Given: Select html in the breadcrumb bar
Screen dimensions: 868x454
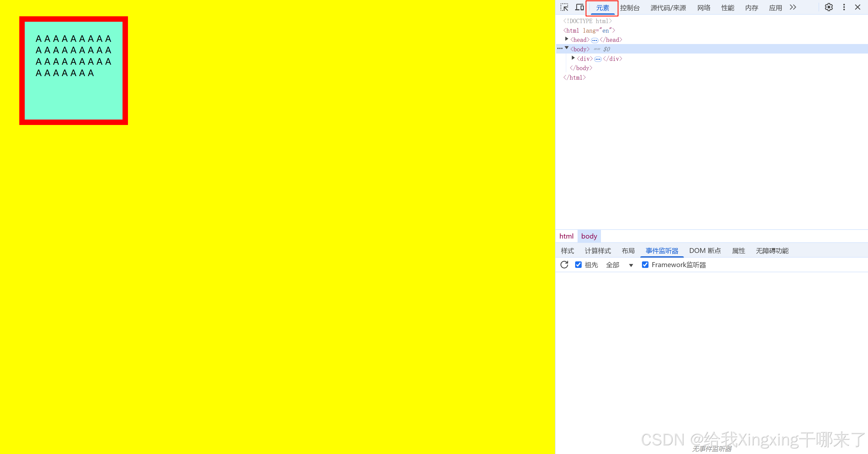Looking at the screenshot, I should point(566,236).
